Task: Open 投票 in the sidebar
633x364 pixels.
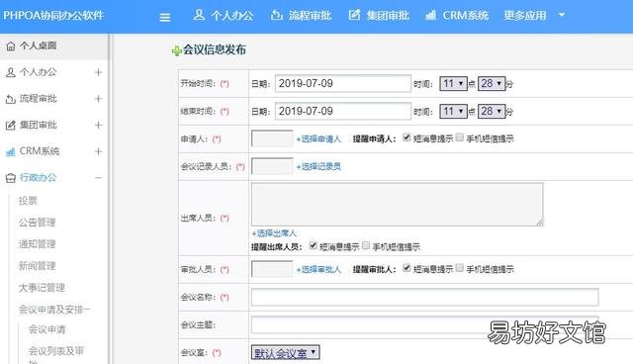Action: pyautogui.click(x=28, y=201)
